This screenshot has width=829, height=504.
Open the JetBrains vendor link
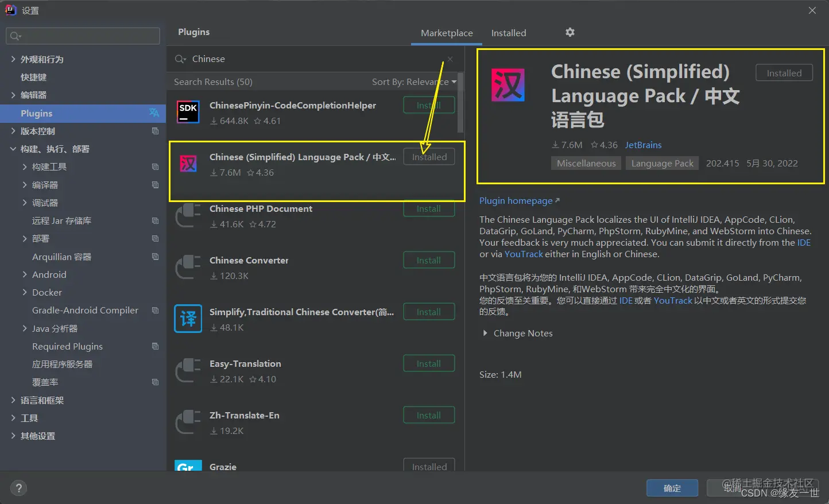click(643, 145)
